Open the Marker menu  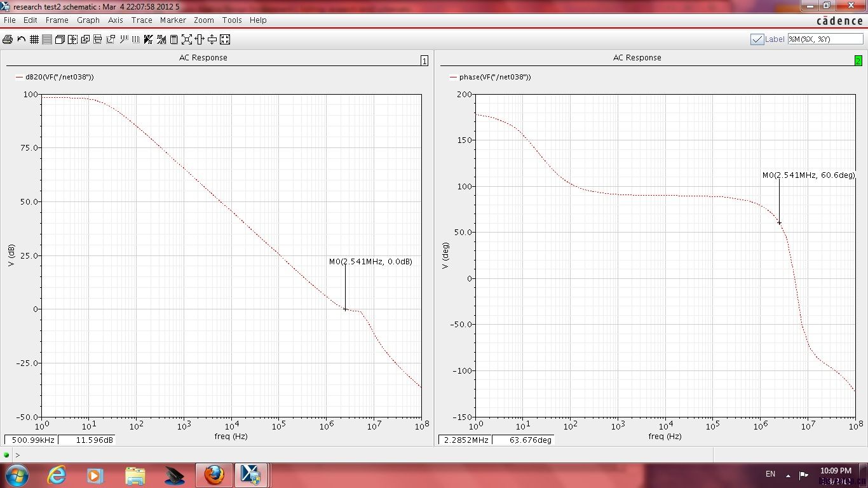tap(173, 20)
